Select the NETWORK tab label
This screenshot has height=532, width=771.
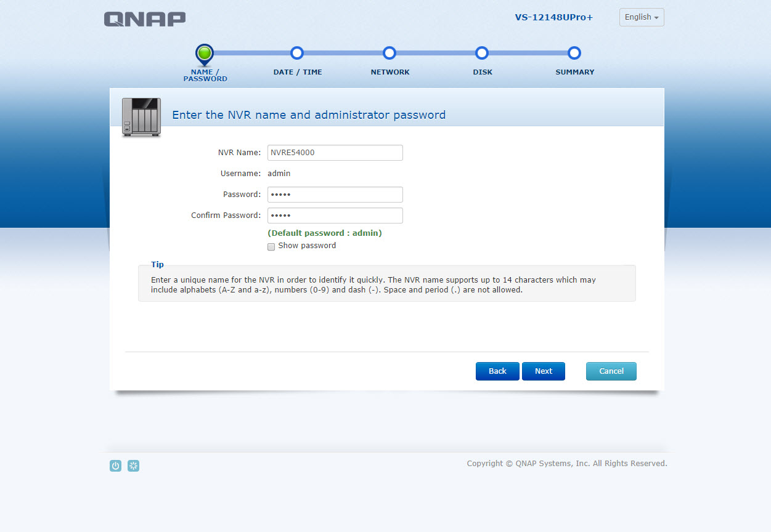click(390, 72)
